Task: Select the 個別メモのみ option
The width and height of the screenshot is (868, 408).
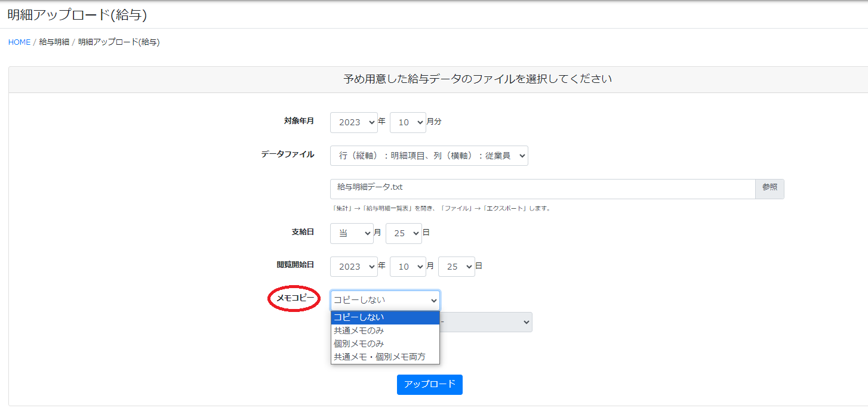Action: tap(385, 344)
